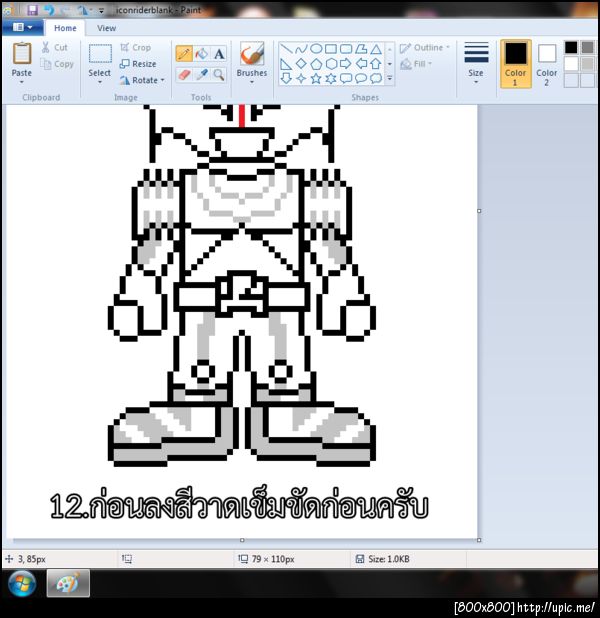Click the Cut button
600x618 pixels.
point(55,47)
